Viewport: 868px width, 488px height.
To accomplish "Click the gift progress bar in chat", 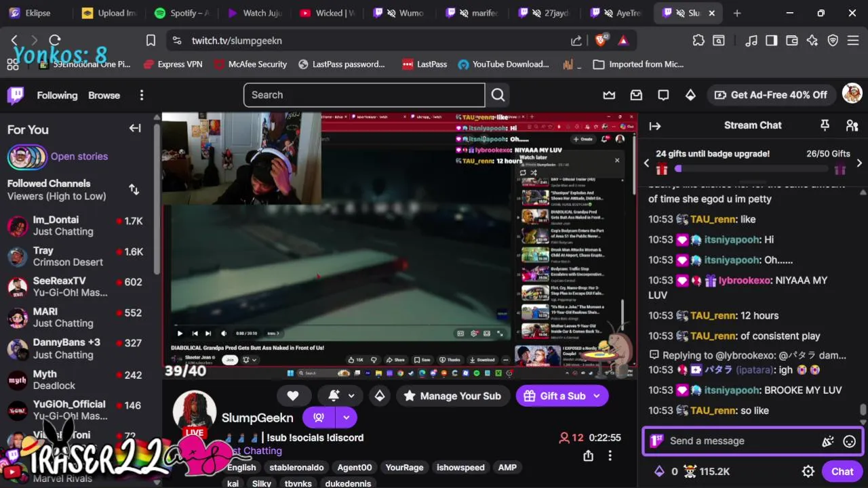I will pyautogui.click(x=754, y=169).
